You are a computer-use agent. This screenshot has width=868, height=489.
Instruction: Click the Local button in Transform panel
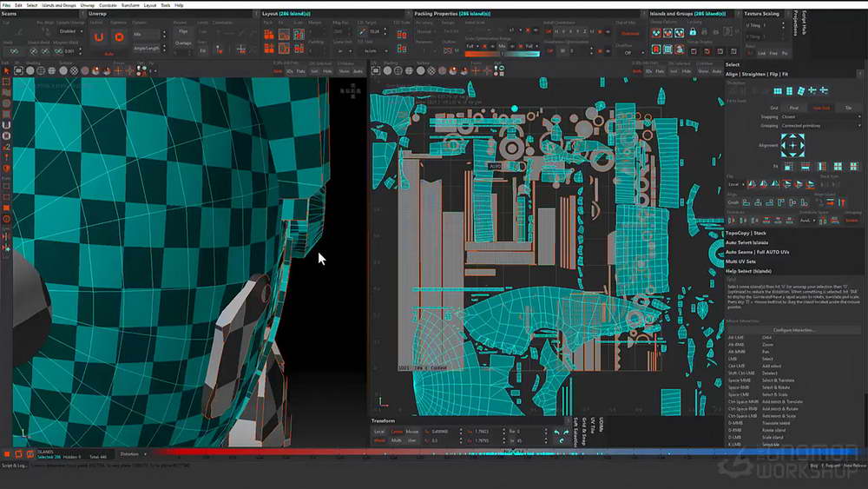379,432
